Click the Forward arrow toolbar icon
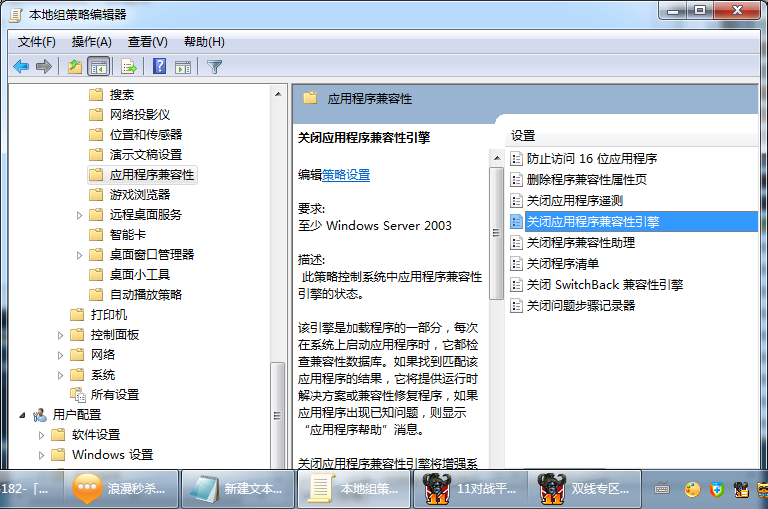The height and width of the screenshot is (509, 768). (x=44, y=66)
